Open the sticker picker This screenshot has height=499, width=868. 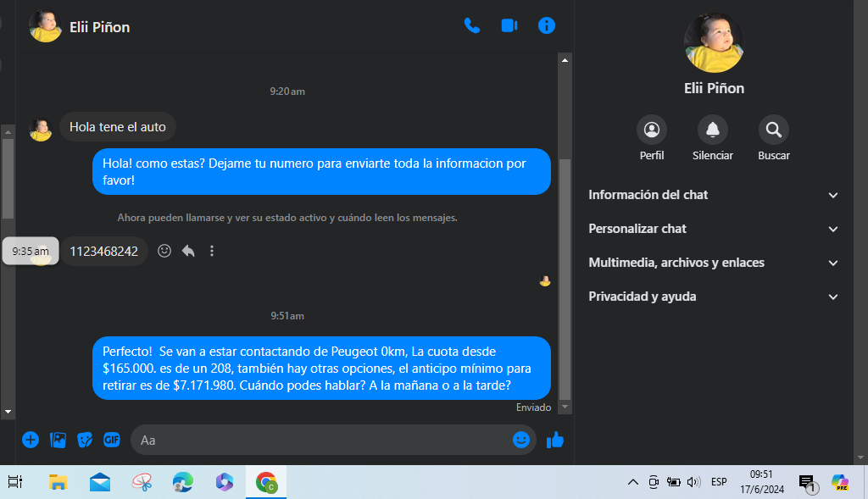(x=85, y=440)
